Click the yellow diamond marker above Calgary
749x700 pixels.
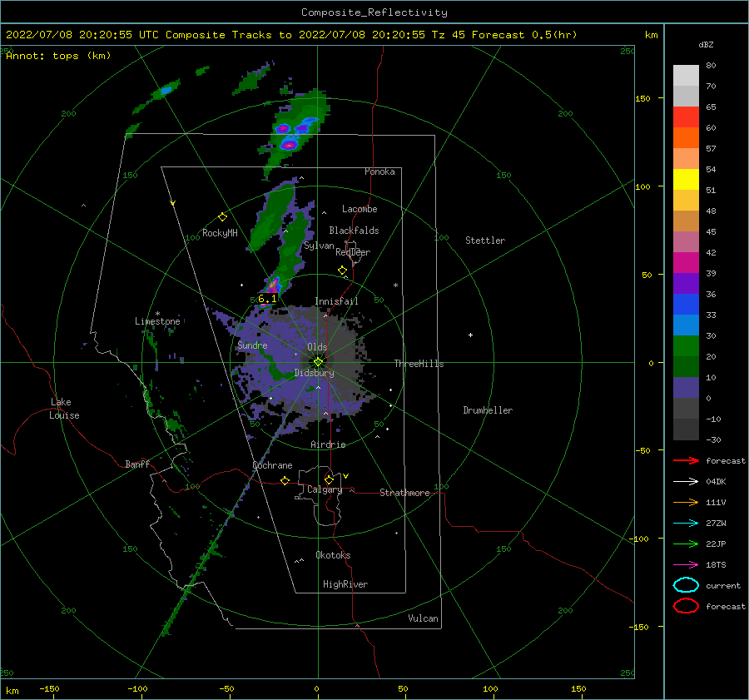click(329, 479)
